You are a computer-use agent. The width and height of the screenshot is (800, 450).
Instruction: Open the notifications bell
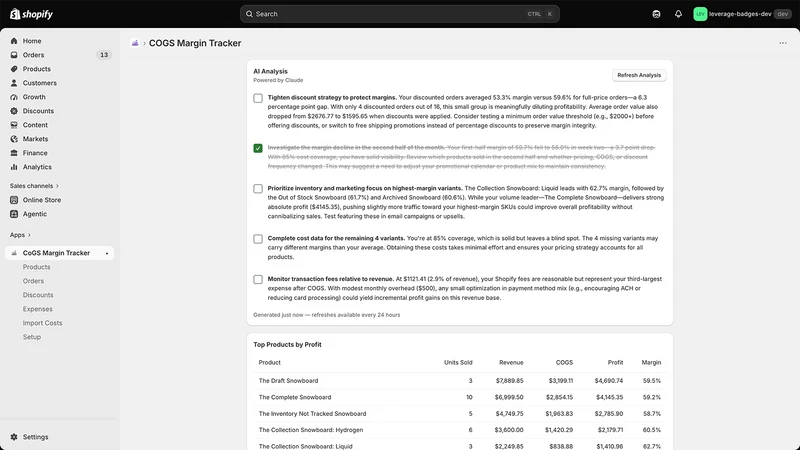pos(678,14)
